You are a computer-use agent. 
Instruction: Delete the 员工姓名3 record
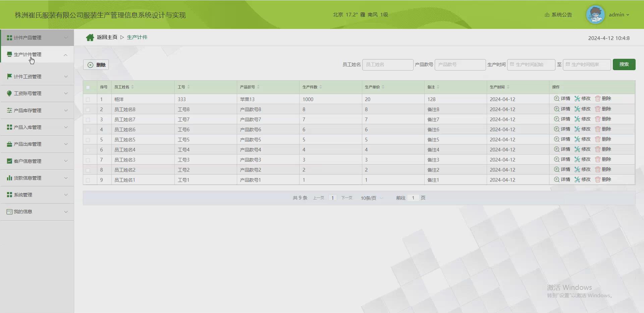point(603,159)
